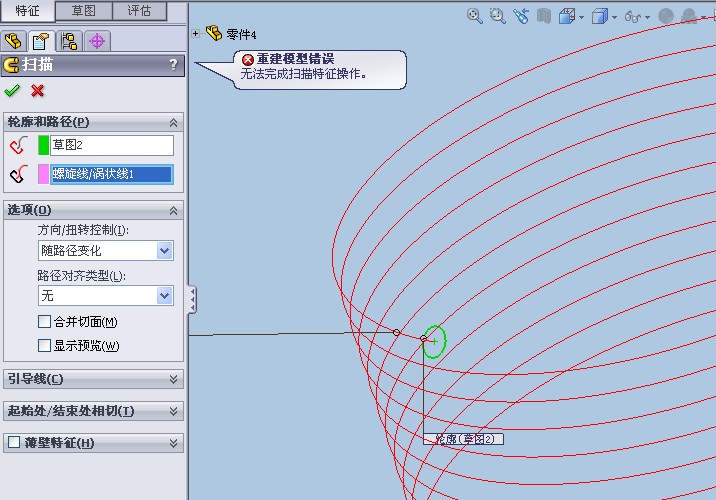Viewport: 716px width, 500px height.
Task: Confirm sweep with green checkmark
Action: [12, 90]
